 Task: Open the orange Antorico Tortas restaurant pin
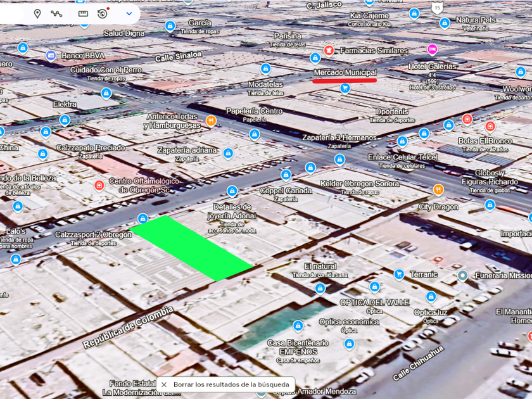coord(211,120)
